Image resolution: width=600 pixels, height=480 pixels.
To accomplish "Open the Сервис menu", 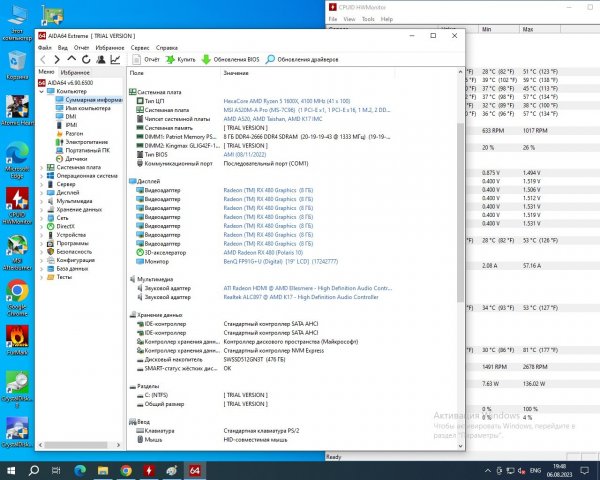I will pos(140,47).
